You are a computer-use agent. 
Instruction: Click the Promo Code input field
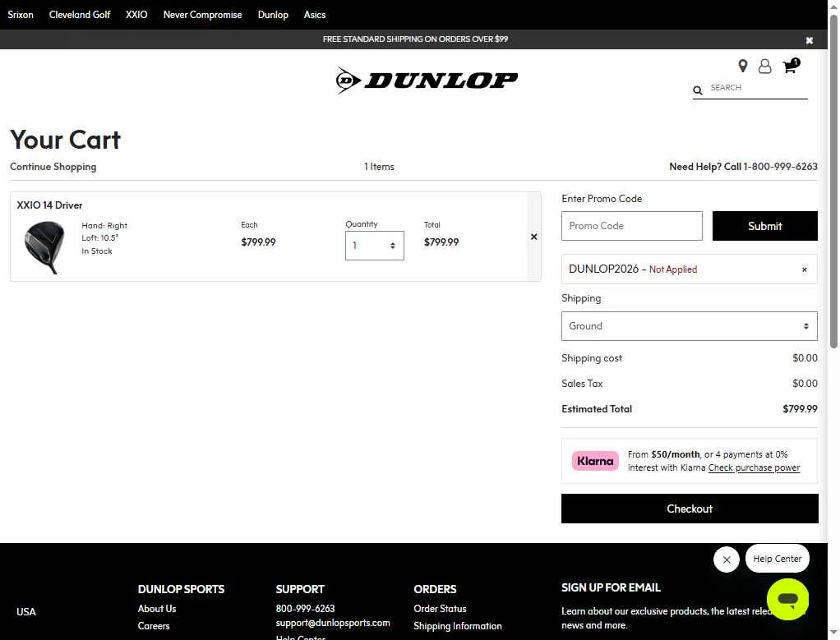(x=631, y=226)
